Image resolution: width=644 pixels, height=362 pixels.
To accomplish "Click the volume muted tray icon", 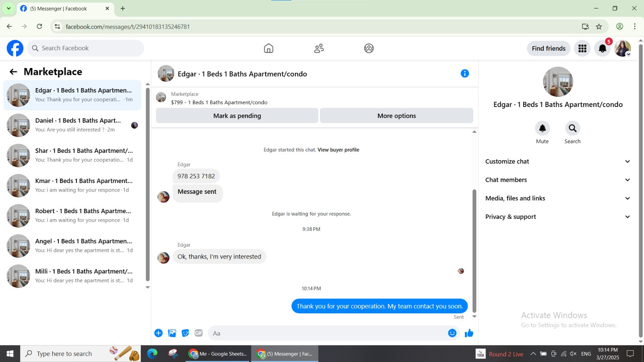I will click(574, 354).
